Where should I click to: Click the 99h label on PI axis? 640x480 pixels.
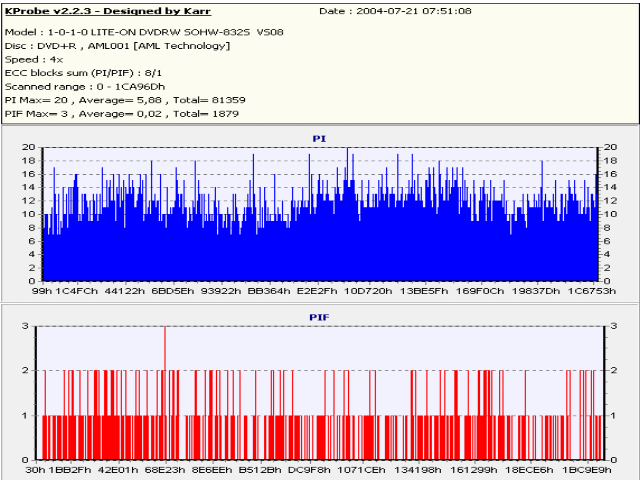click(42, 291)
